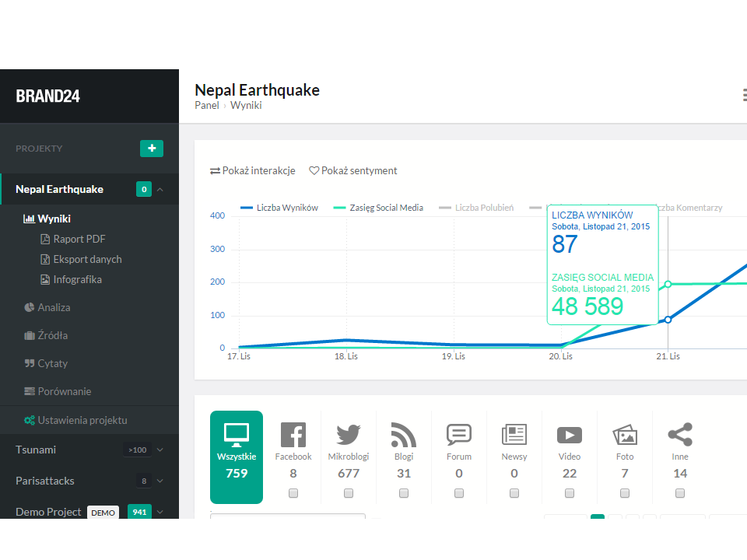The width and height of the screenshot is (747, 560).
Task: Click the BRAND24 logo
Action: click(x=47, y=96)
